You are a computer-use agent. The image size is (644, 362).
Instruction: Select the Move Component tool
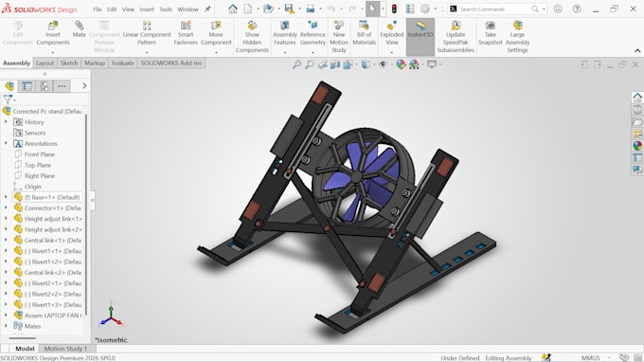point(216,34)
